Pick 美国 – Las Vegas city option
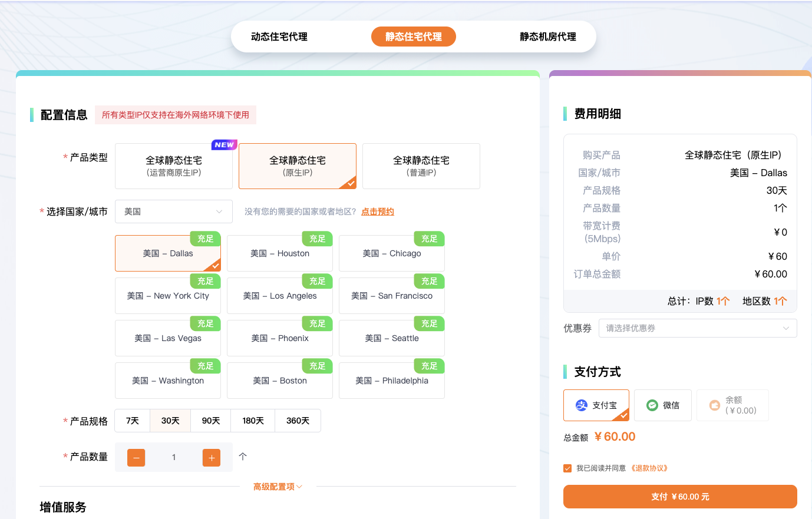 click(x=168, y=338)
